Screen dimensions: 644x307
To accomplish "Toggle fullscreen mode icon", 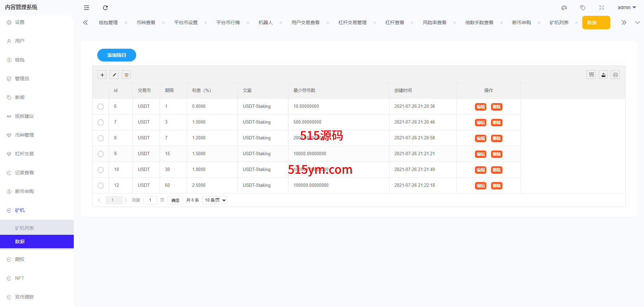I will pos(602,8).
